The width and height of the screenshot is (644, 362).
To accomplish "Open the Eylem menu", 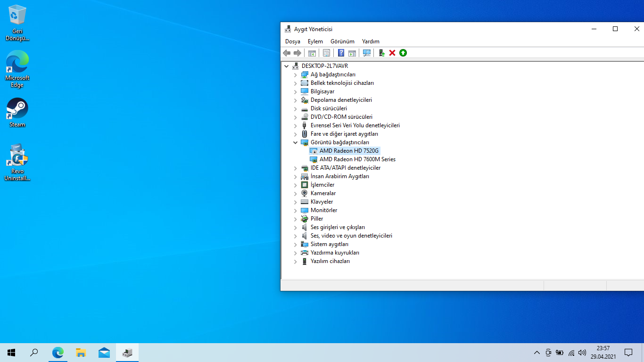I will (x=315, y=41).
